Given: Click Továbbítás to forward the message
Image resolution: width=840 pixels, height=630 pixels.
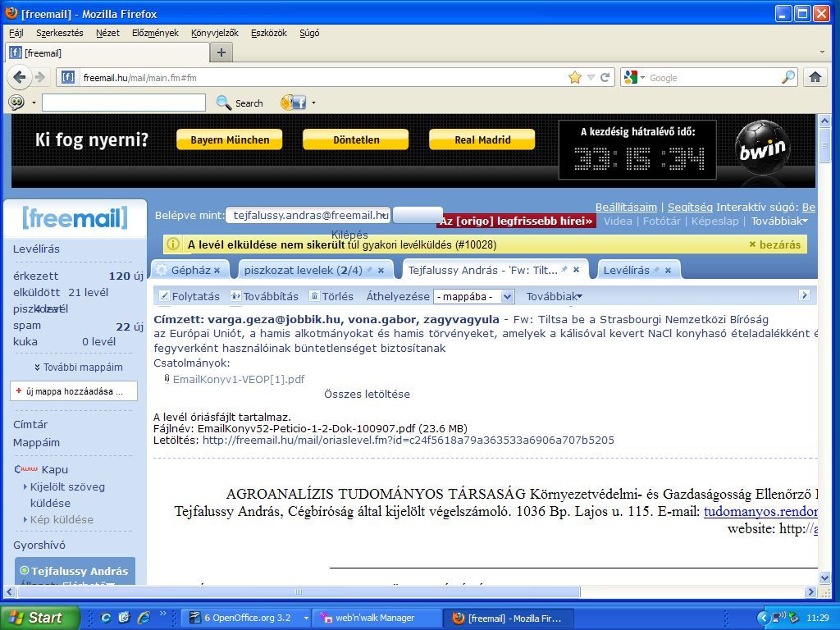Looking at the screenshot, I should [265, 296].
